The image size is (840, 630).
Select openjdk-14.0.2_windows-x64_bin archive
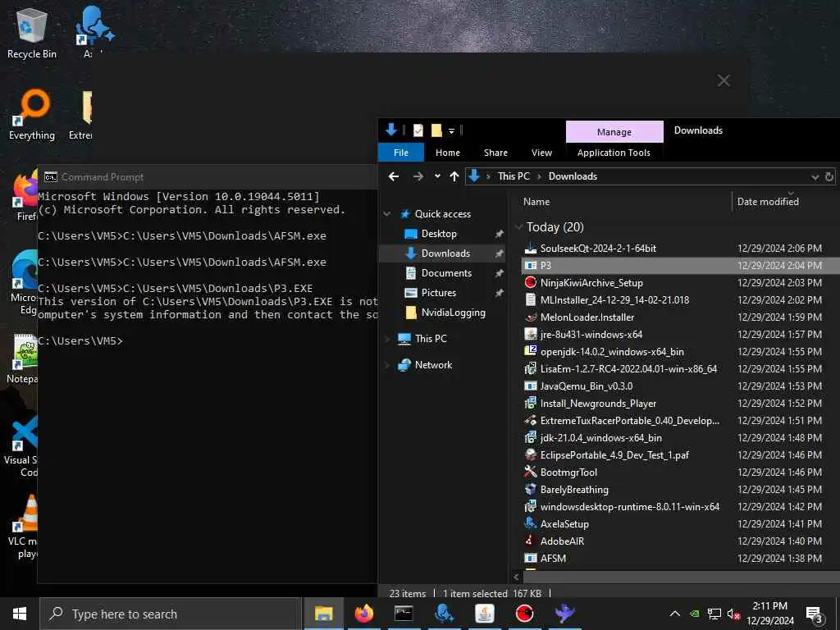612,351
